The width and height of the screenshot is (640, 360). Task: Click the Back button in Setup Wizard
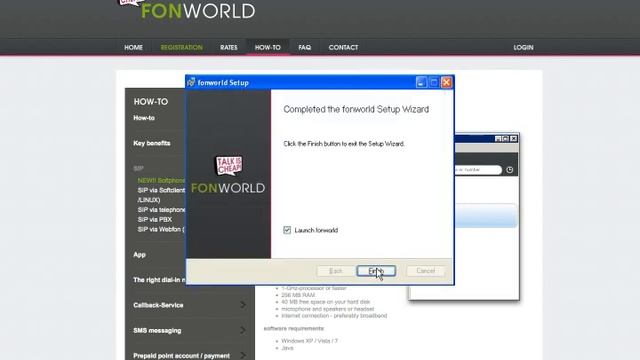coord(335,271)
